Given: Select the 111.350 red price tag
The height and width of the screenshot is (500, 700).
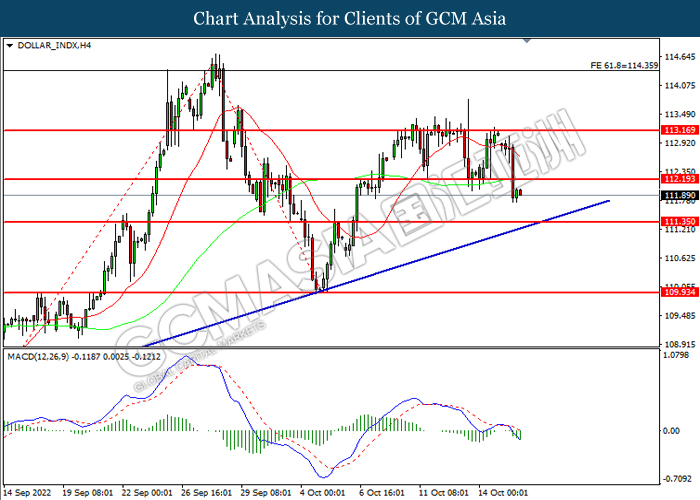Looking at the screenshot, I should pos(679,222).
